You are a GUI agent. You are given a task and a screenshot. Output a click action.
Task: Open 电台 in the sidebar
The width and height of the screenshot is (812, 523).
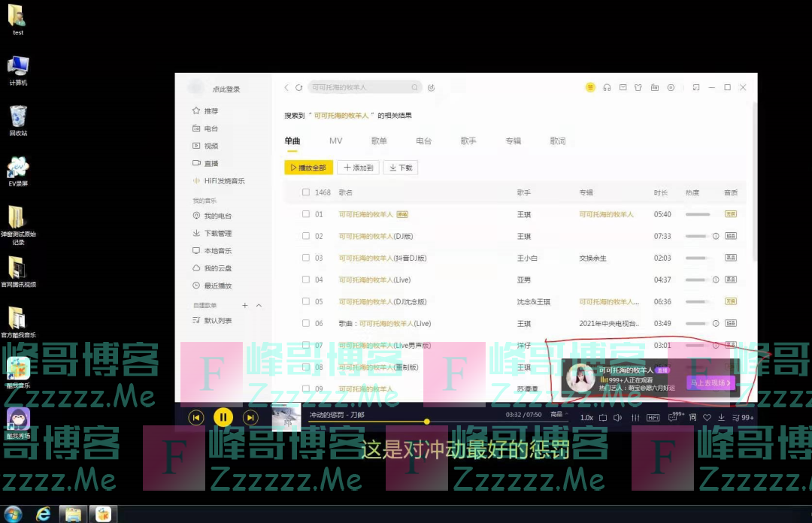205,128
